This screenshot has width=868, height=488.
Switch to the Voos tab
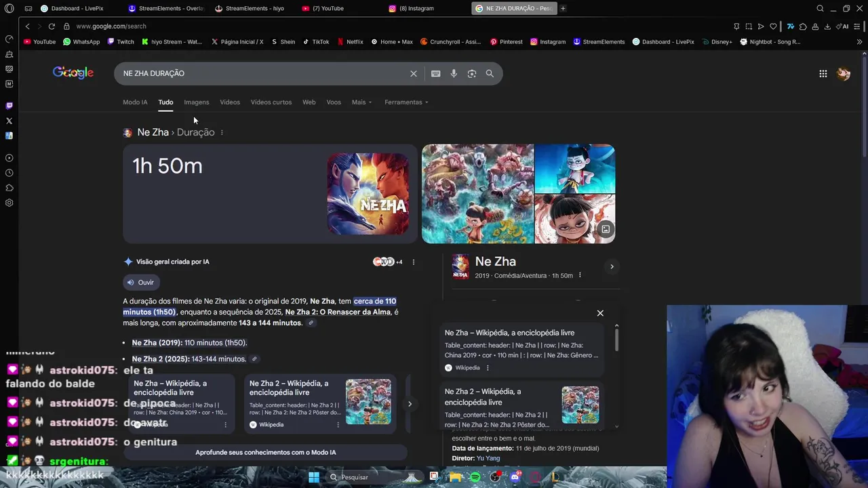click(x=334, y=102)
